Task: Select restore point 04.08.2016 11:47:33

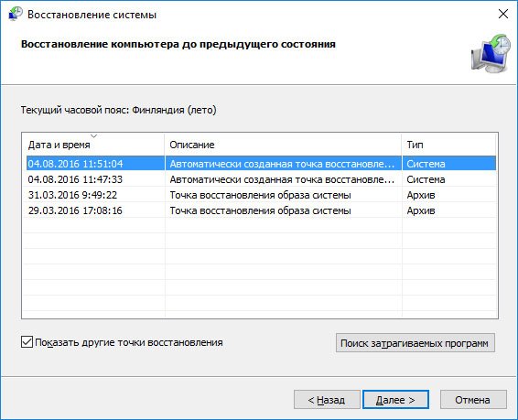Action: coord(261,179)
